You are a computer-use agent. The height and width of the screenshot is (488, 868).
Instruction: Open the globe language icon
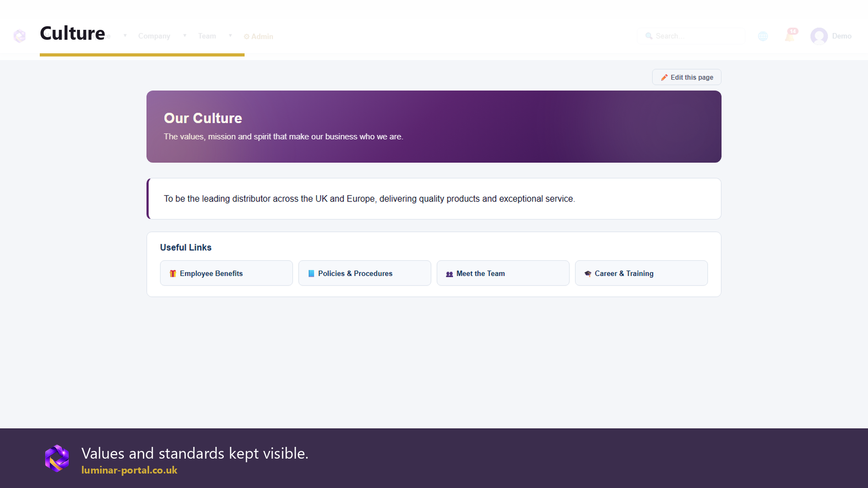(x=763, y=36)
